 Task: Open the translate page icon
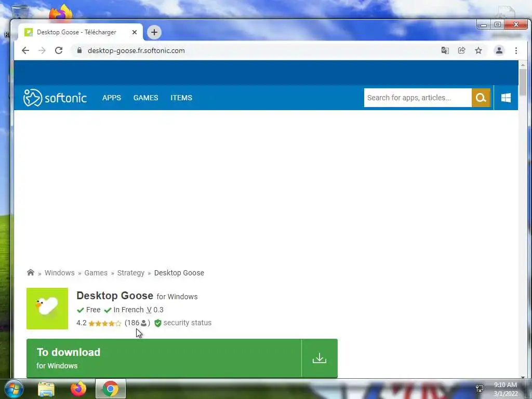(x=445, y=50)
